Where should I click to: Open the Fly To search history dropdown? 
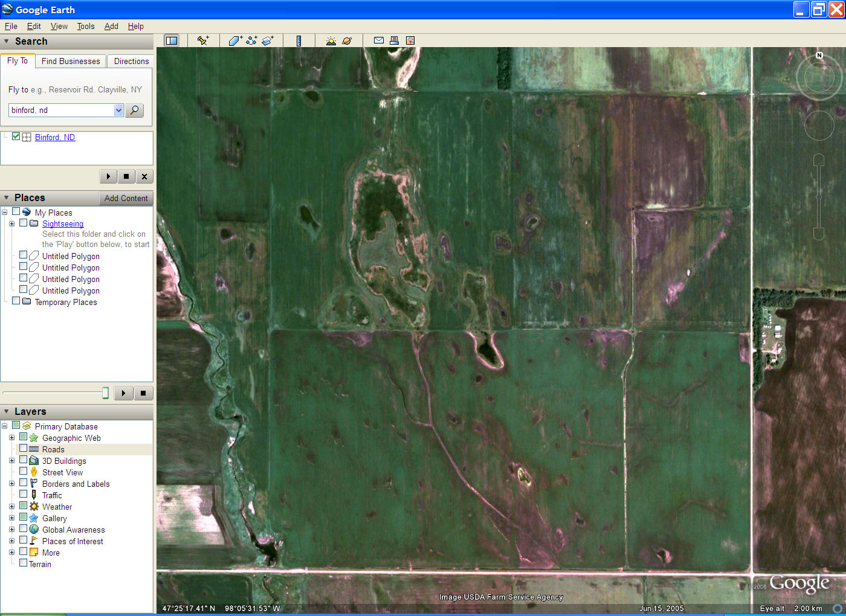(x=118, y=110)
